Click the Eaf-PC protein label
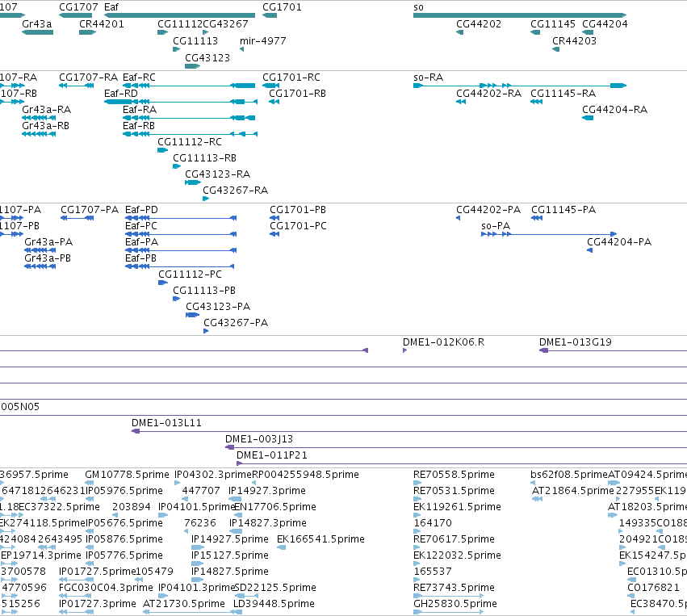687x616 pixels. 141,225
